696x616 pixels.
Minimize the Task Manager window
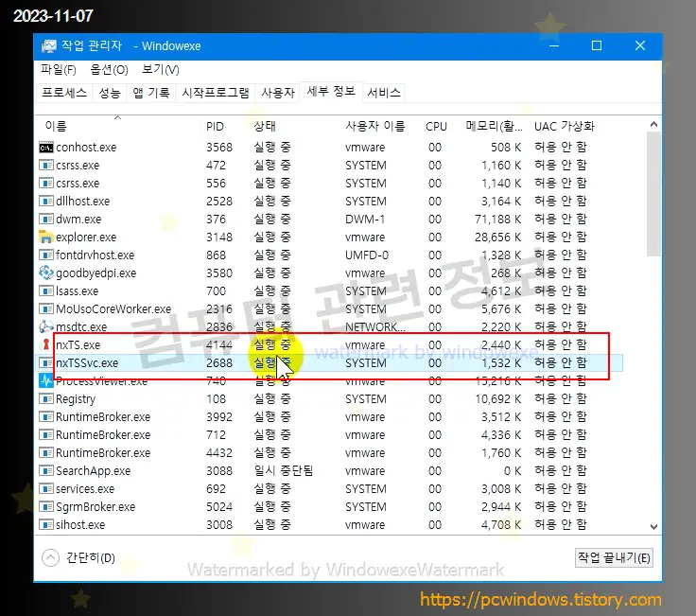pyautogui.click(x=554, y=45)
